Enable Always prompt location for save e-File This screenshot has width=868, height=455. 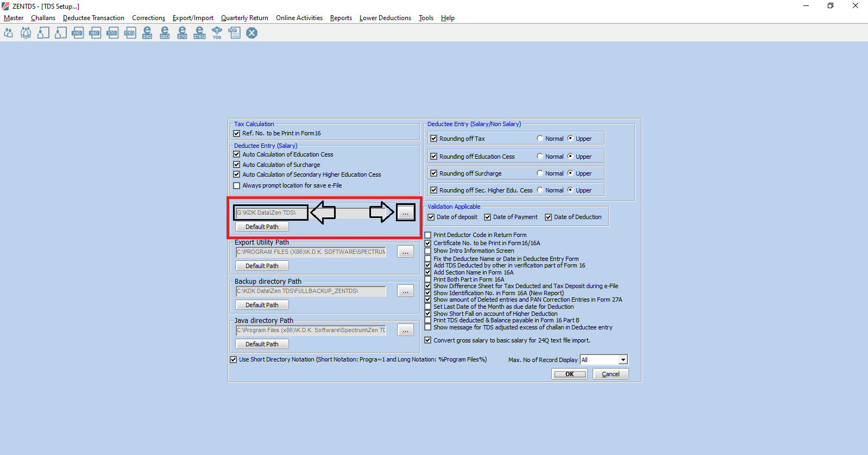(236, 185)
